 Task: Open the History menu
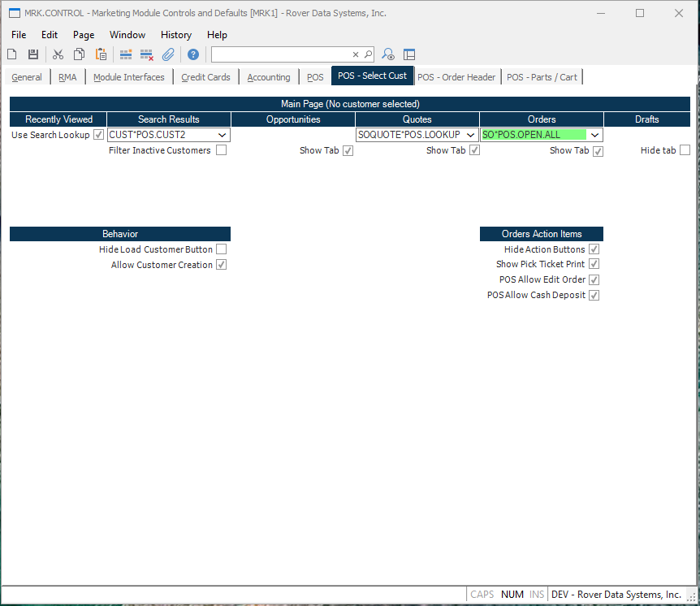pos(175,35)
